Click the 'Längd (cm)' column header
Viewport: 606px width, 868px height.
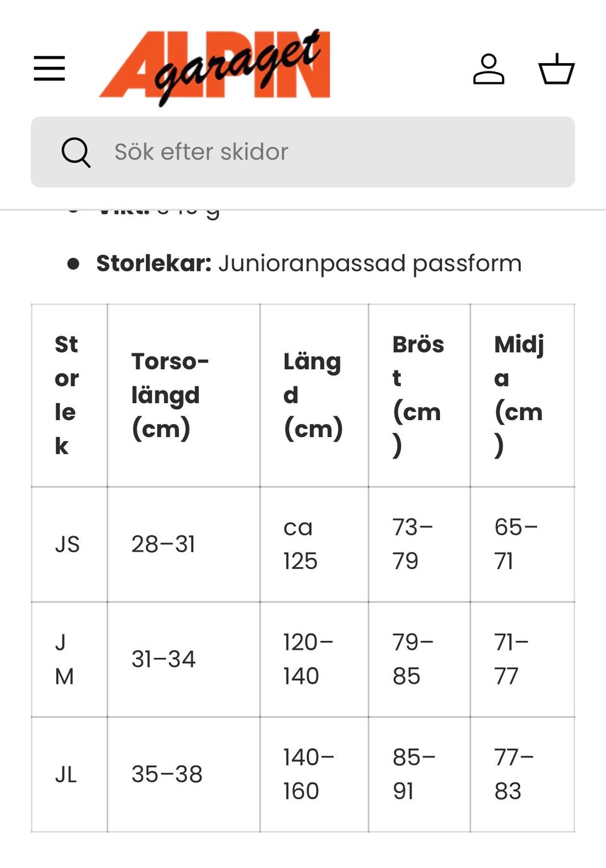pyautogui.click(x=312, y=395)
